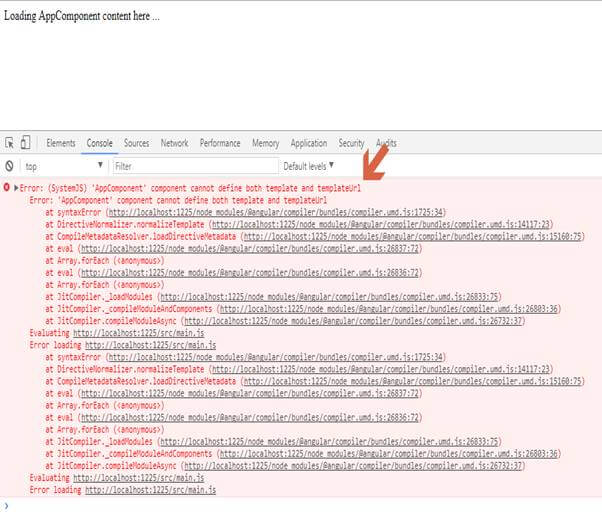
Task: Open JitCompiler._loadModules link in first trace
Action: pos(329,297)
